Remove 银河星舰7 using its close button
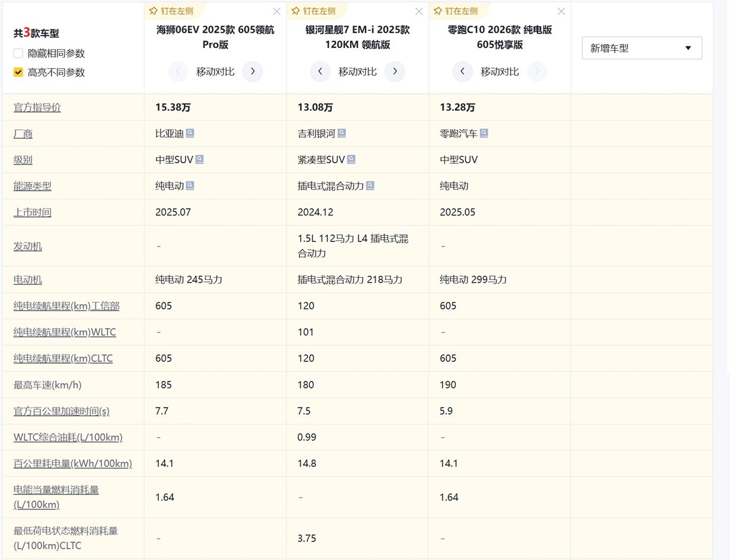Screen dimensions: 730x560 419,11
